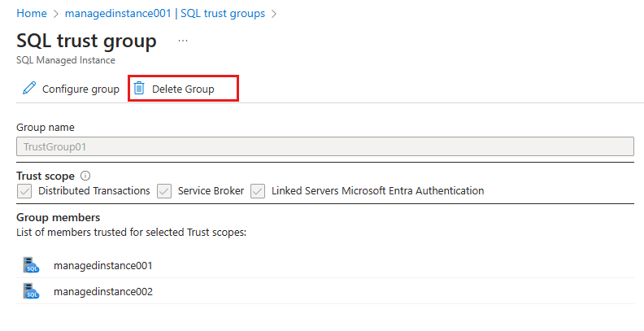Screen dimensions: 644x331
Task: Click the Configure group pencil icon
Action: pyautogui.click(x=29, y=88)
